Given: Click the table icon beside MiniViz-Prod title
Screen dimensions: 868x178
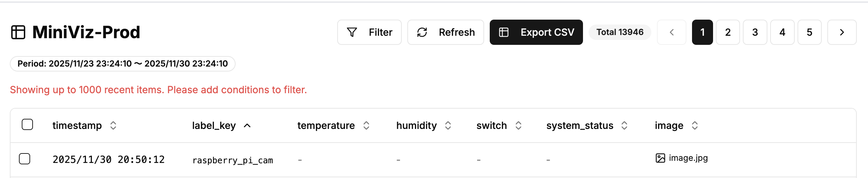Looking at the screenshot, I should [18, 32].
